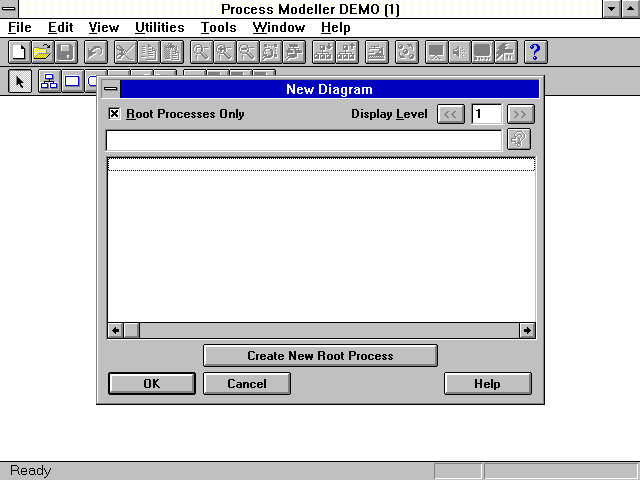This screenshot has height=480, width=640.
Task: Click the Open folder toolbar icon
Action: tap(42, 52)
